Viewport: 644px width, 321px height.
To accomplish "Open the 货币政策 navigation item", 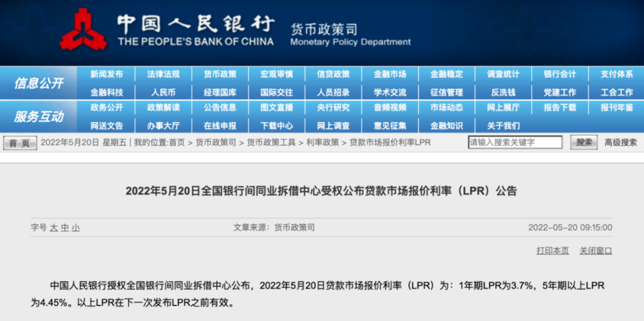I will pos(220,75).
